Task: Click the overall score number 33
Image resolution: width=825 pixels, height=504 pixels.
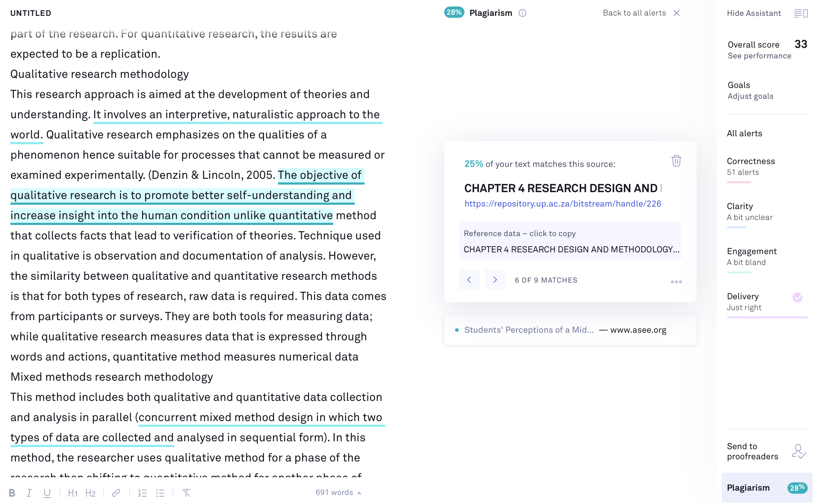Action: pyautogui.click(x=801, y=44)
